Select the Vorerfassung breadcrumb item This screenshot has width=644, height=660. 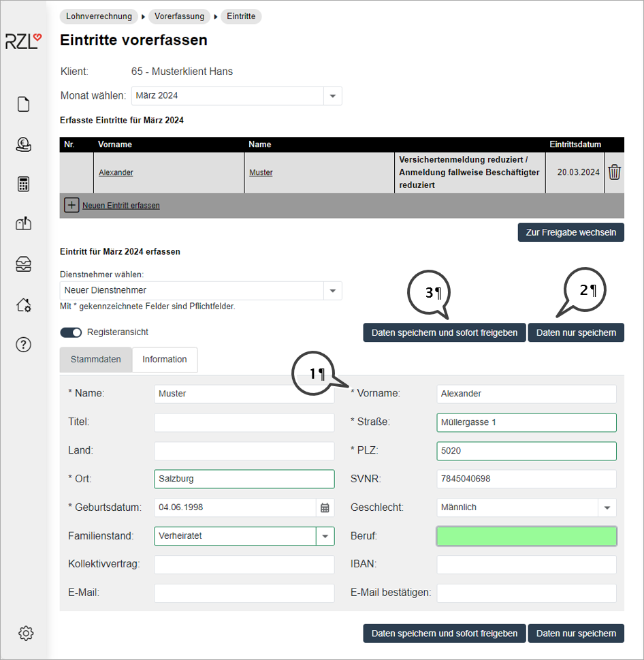179,16
